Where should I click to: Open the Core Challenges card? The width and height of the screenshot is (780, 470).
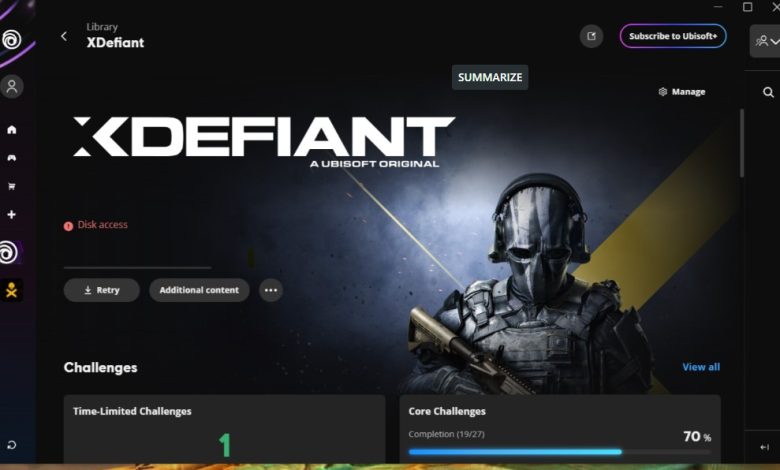point(560,429)
